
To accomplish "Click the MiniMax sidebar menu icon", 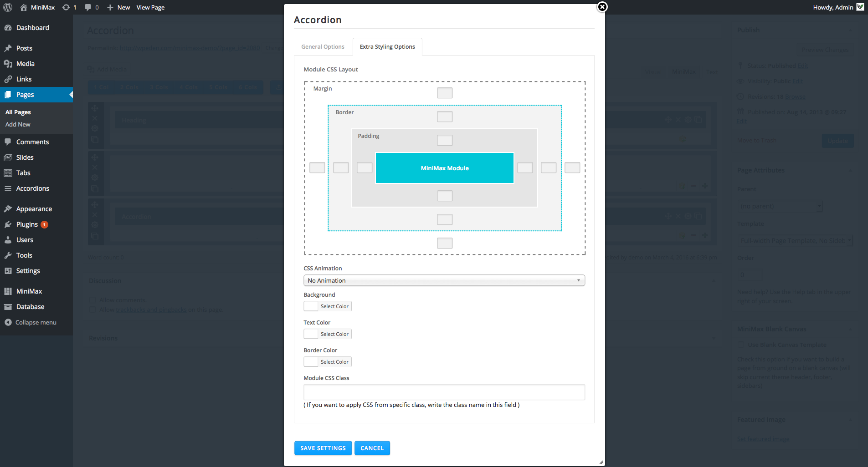I will pos(8,291).
